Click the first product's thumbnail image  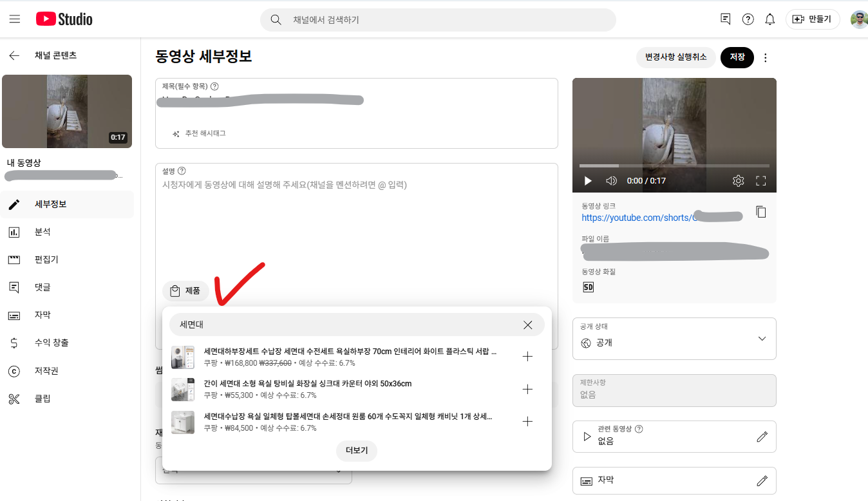pyautogui.click(x=183, y=357)
